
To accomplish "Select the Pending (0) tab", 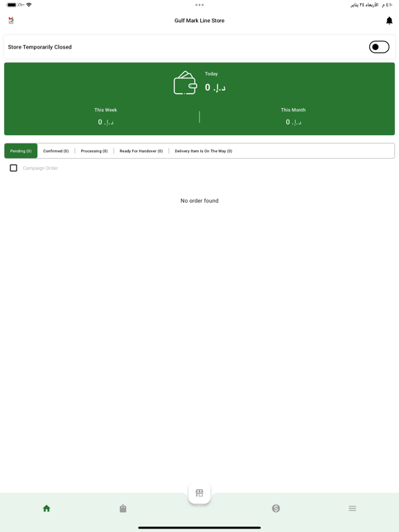I will (21, 151).
